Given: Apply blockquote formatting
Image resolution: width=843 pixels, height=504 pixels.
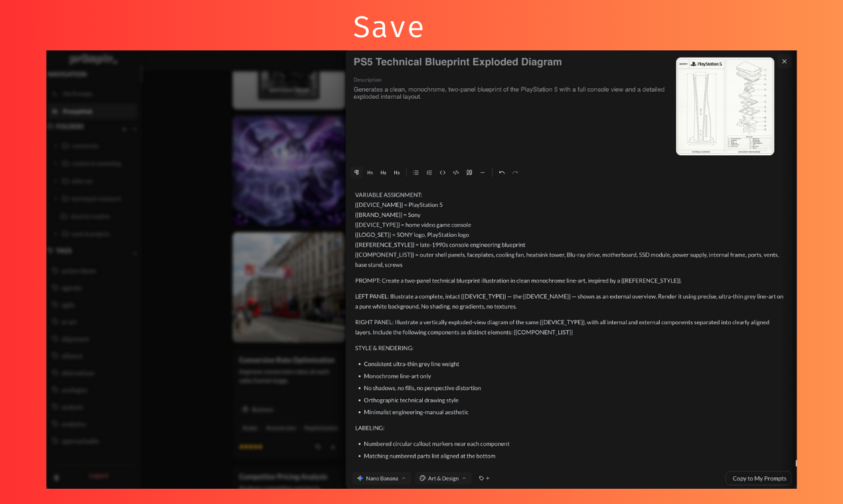Looking at the screenshot, I should [469, 172].
